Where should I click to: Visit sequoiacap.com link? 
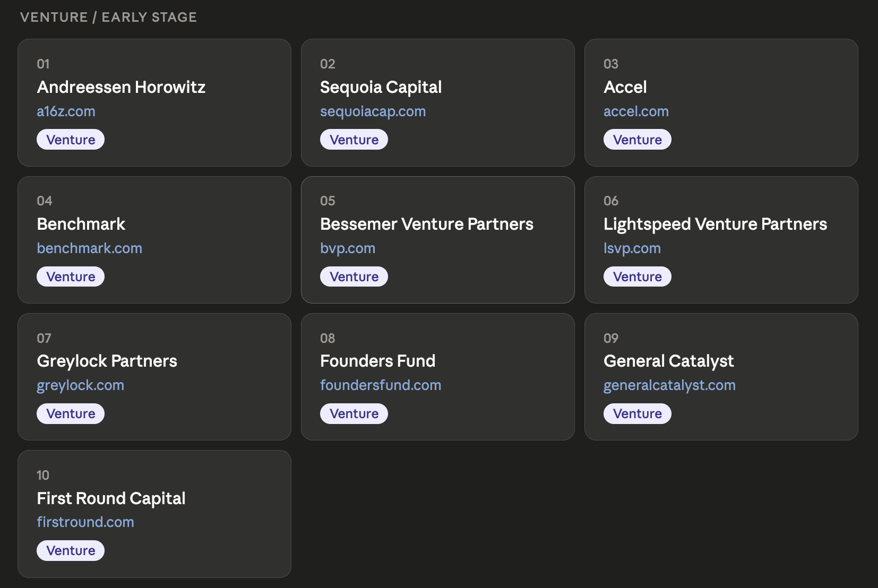click(x=373, y=111)
